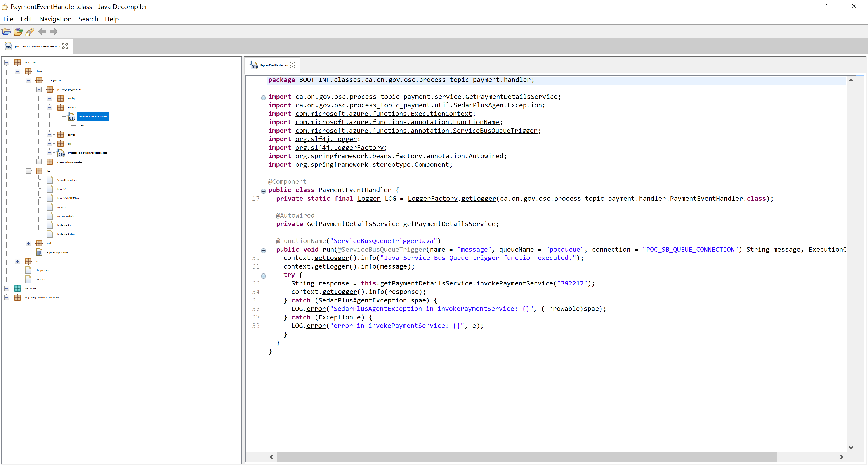Open the File menu
Viewport: 868px width, 466px height.
(x=8, y=19)
